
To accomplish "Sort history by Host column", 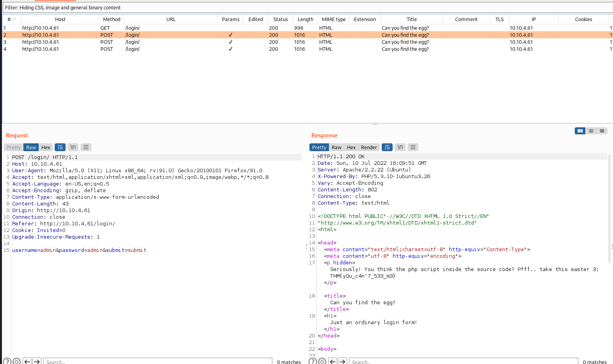I will point(60,19).
